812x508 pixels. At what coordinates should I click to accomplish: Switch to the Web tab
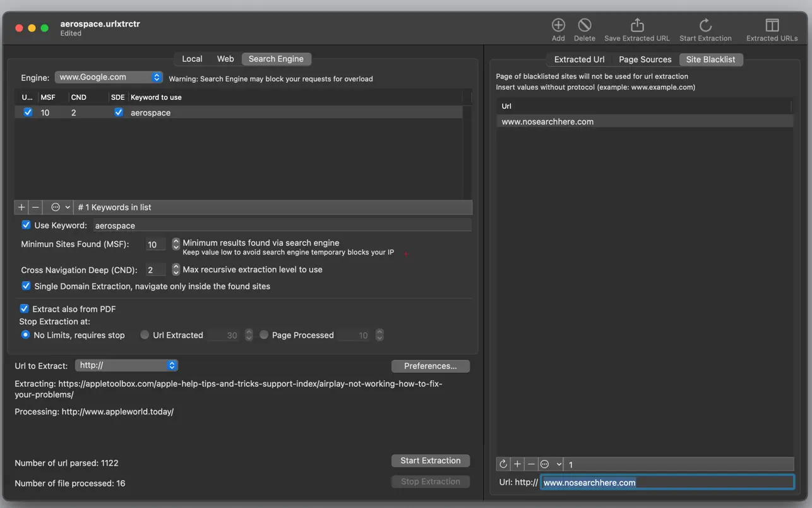pos(225,59)
